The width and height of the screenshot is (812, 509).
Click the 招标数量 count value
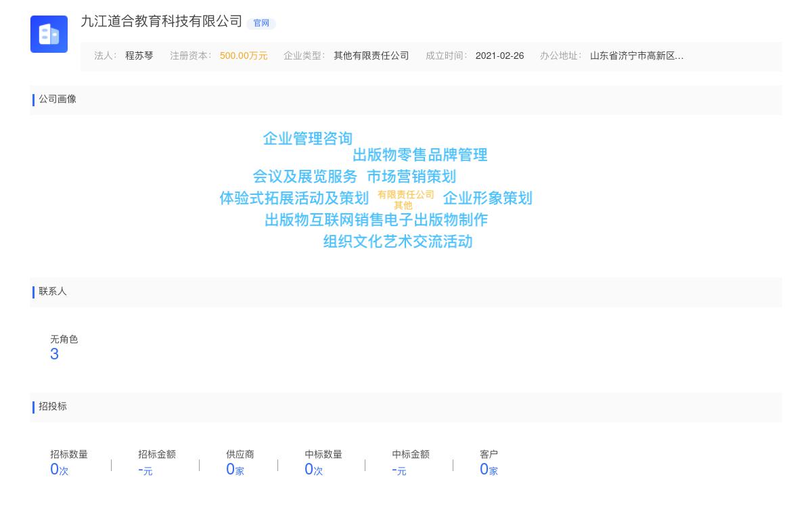tap(55, 469)
